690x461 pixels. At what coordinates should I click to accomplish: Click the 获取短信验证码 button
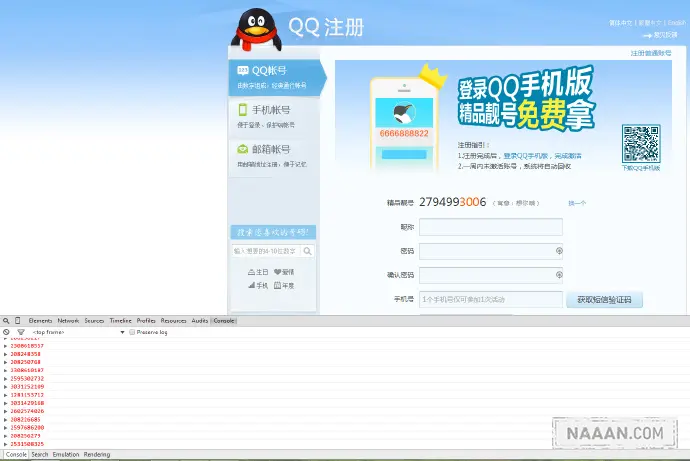click(x=605, y=300)
